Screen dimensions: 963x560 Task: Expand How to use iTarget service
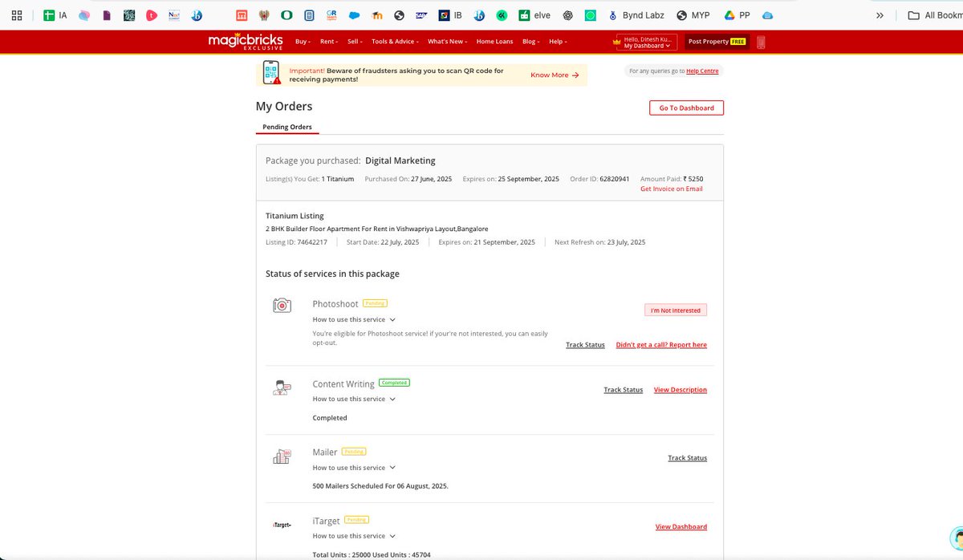pos(354,536)
